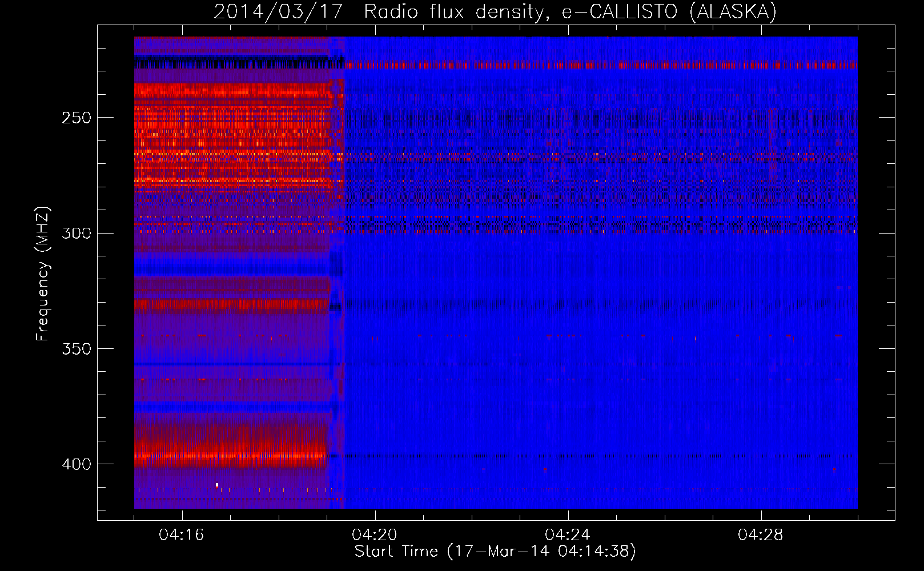Click the small white spot near 410 MHz

217,485
